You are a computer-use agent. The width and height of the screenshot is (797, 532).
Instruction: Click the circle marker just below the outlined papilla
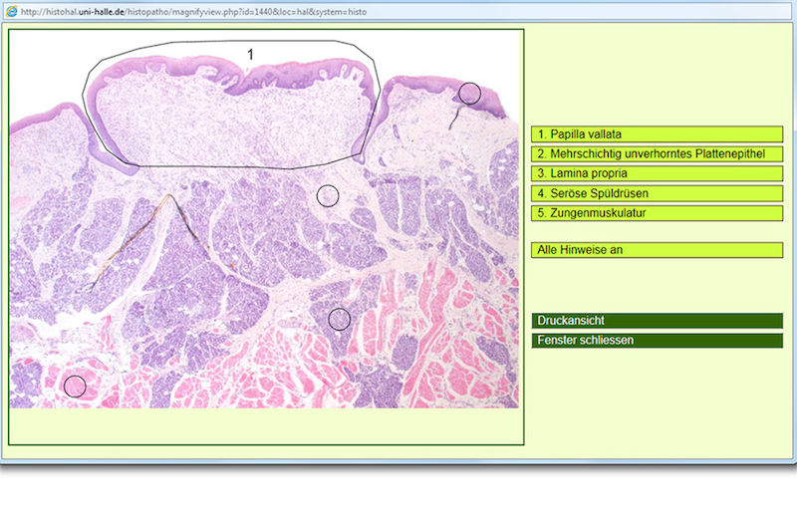coord(328,195)
